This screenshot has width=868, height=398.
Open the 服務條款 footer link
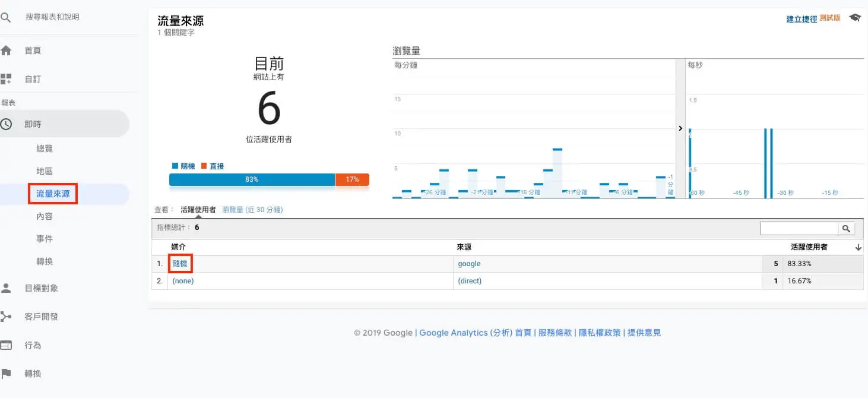555,333
